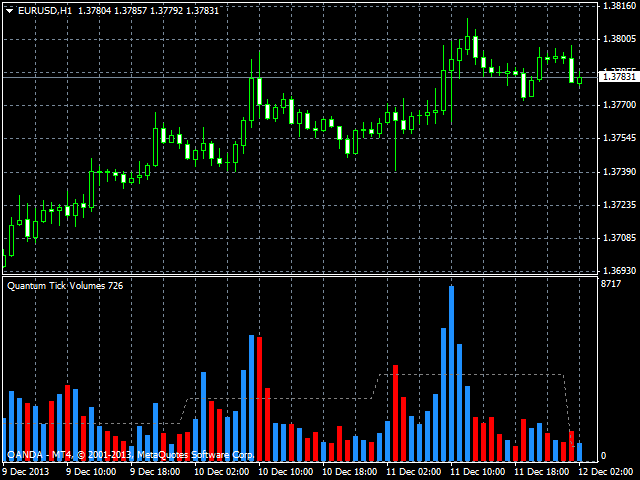Select the current price label 1.37831
Viewport: 640px width, 480px height.
[x=617, y=76]
